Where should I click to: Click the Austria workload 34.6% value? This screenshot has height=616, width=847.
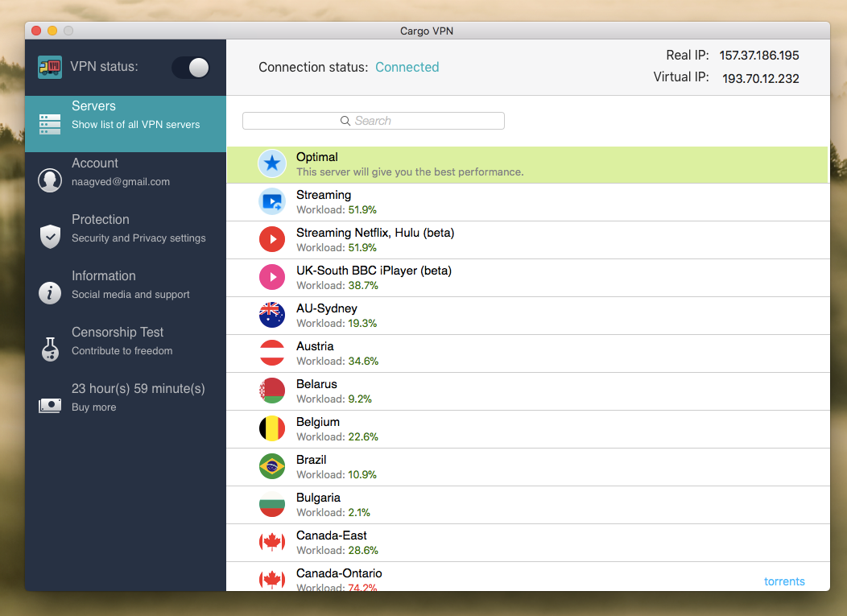pos(363,361)
